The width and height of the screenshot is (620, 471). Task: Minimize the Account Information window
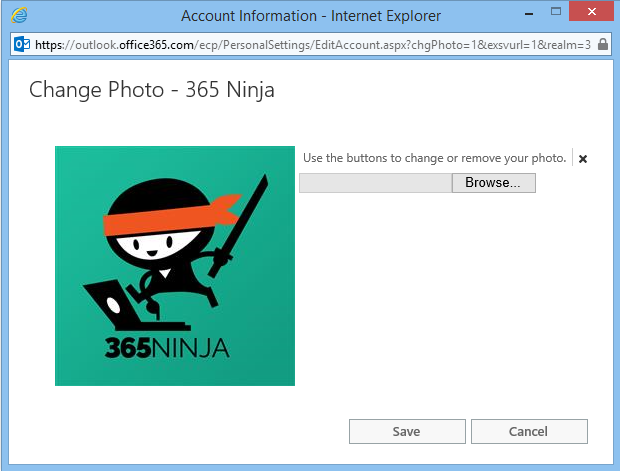[x=529, y=13]
